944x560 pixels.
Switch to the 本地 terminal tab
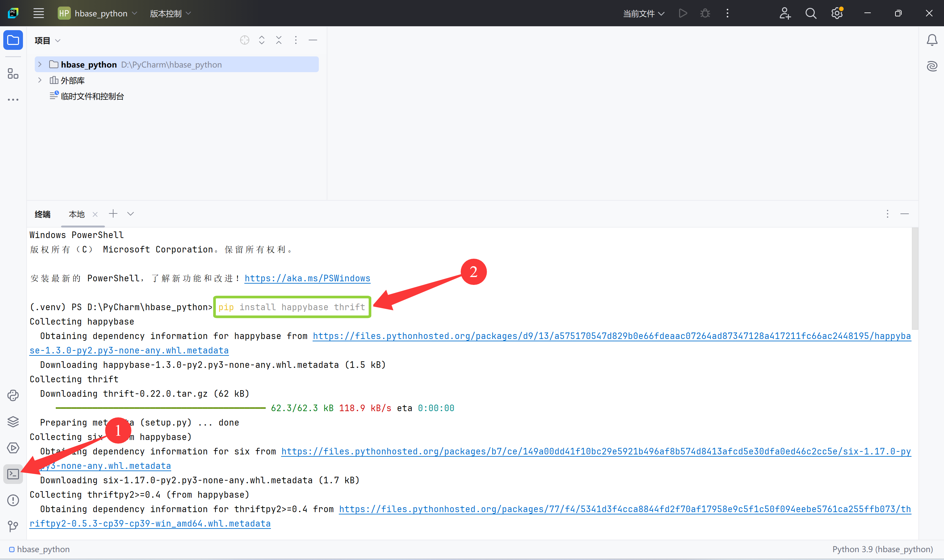click(x=77, y=214)
